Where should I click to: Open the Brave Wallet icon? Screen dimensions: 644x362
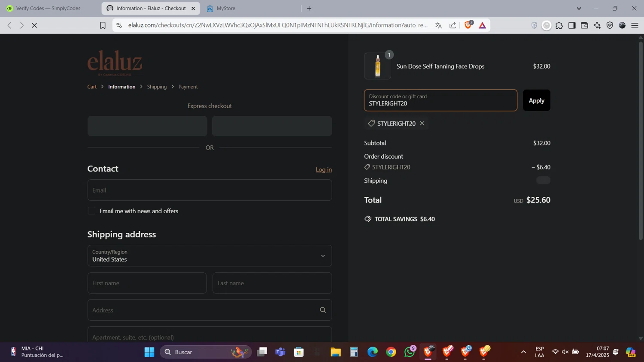click(x=584, y=25)
